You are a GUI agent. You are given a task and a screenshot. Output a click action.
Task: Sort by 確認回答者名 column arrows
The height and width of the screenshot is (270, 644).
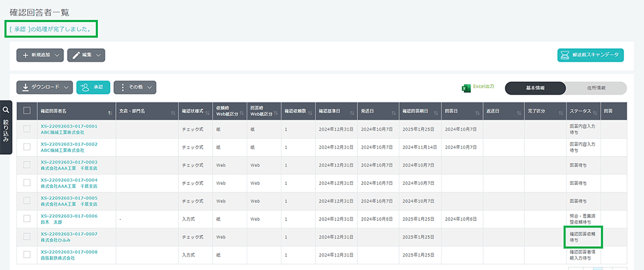[111, 113]
